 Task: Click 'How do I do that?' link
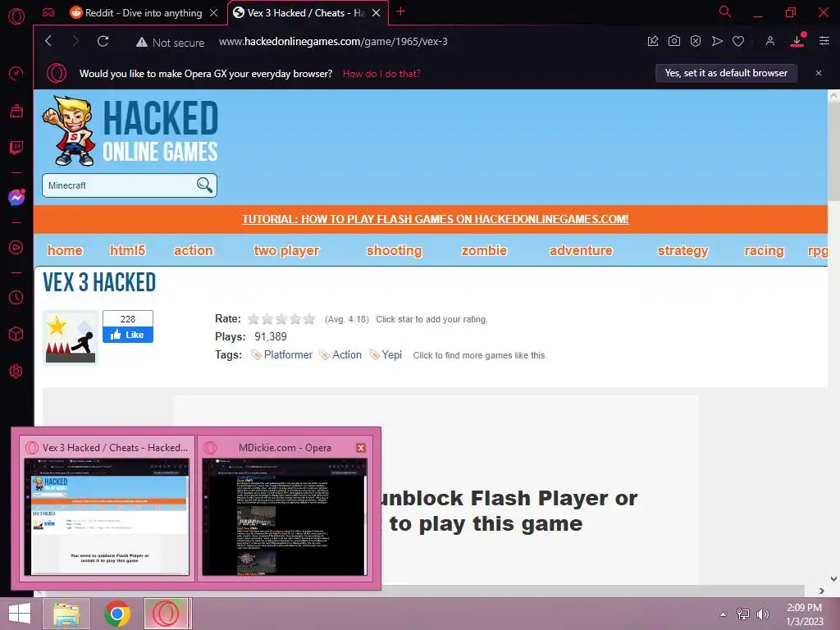(x=381, y=73)
